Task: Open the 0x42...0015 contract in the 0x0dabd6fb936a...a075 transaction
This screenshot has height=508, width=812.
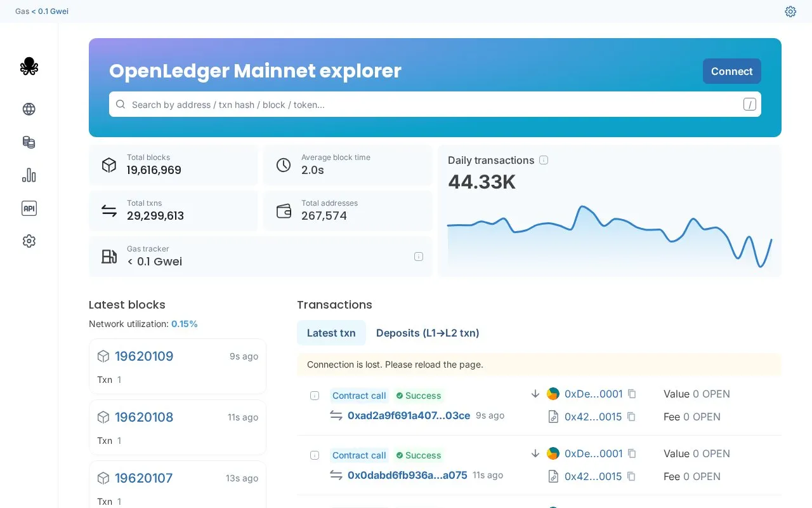Action: [x=593, y=476]
